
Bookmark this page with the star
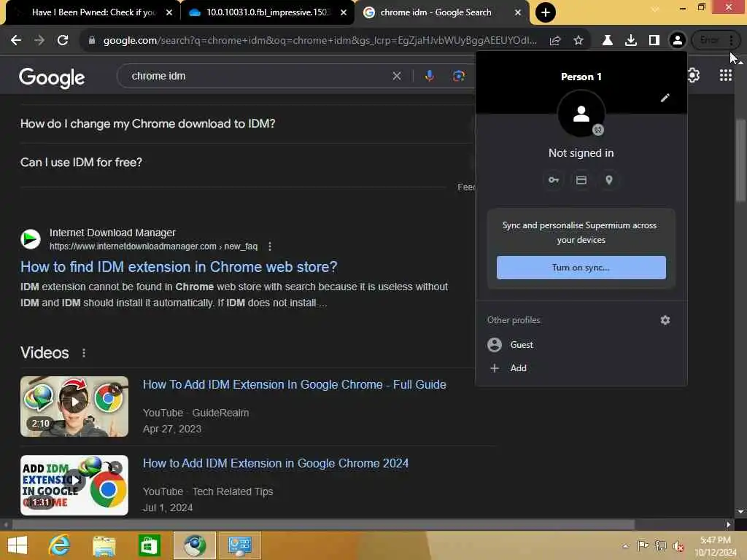coord(578,41)
